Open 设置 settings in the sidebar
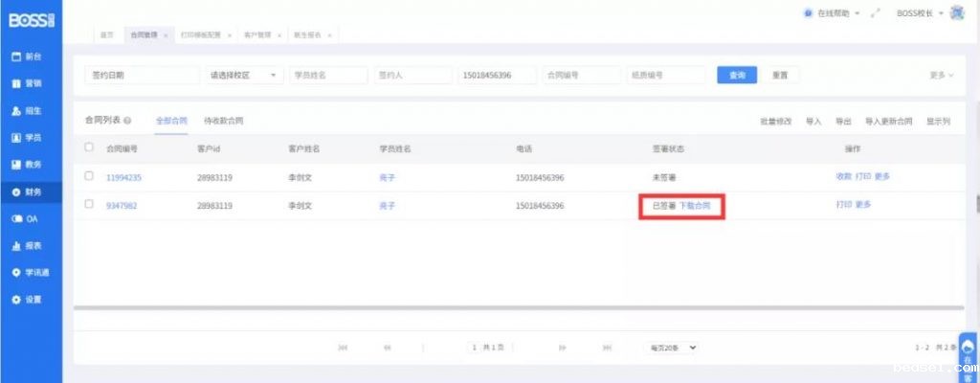The height and width of the screenshot is (383, 980). (x=26, y=300)
